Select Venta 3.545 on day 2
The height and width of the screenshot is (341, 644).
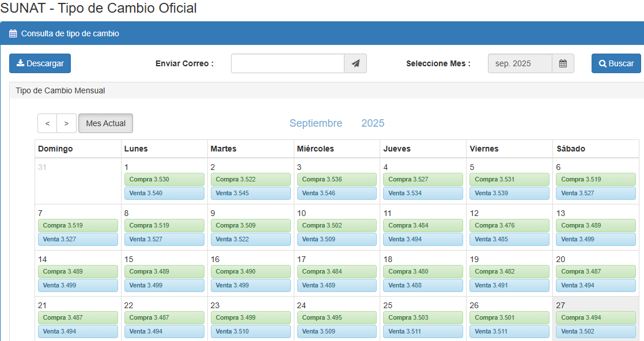(251, 193)
